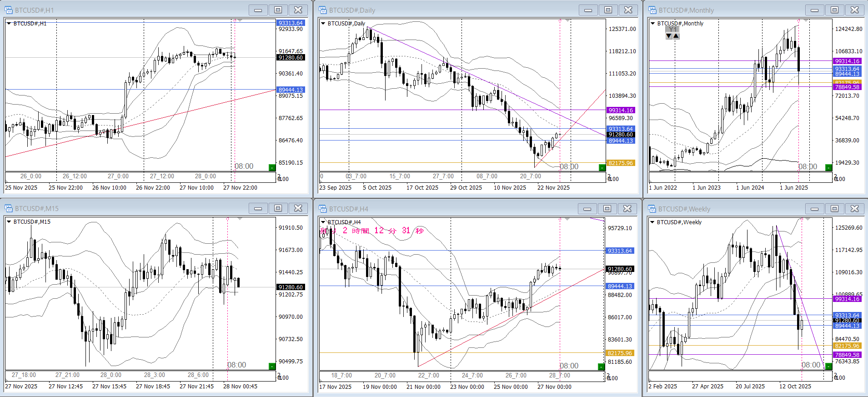Click the Y1 button in Monthly chart

coord(672,30)
